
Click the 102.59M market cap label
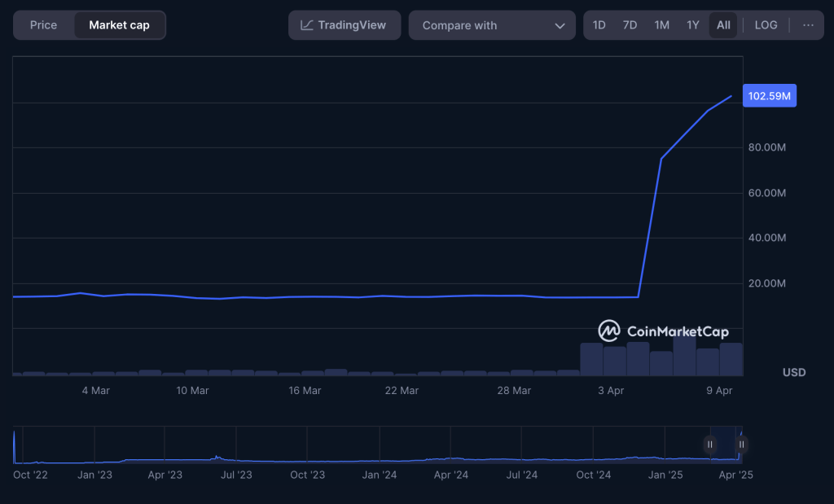[x=769, y=95]
